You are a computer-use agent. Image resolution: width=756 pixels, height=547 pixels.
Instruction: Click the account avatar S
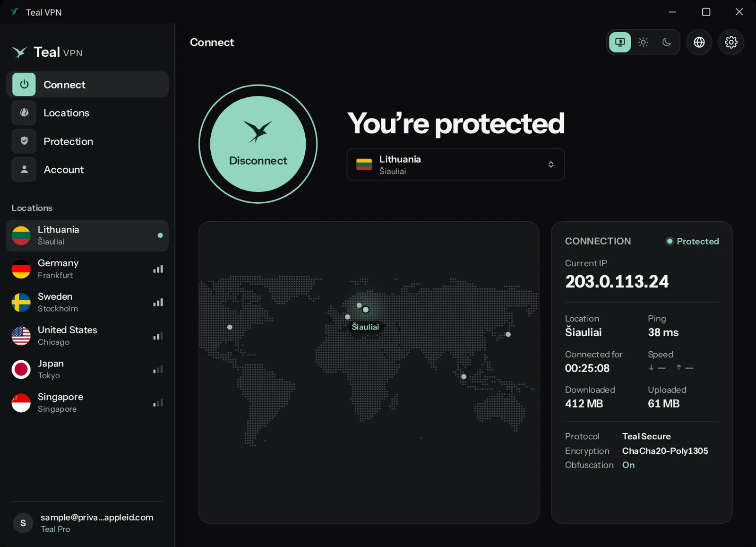(x=23, y=523)
